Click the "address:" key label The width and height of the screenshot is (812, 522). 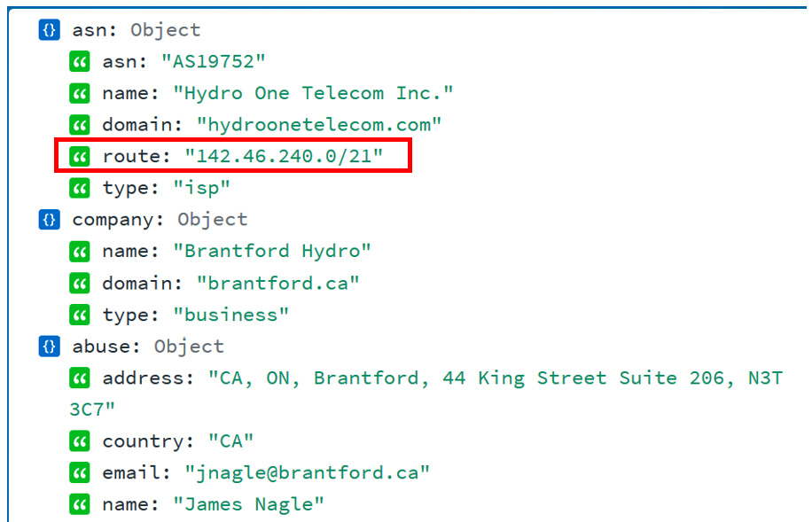click(148, 378)
